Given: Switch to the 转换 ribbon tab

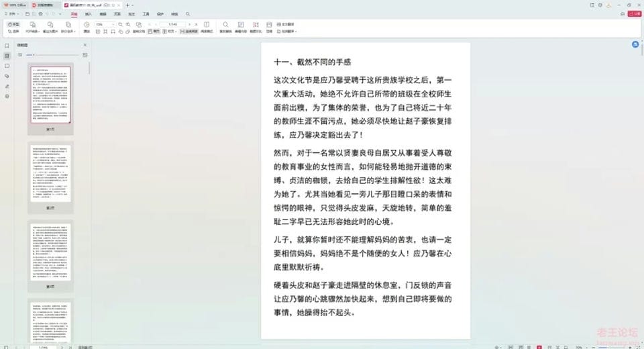Looking at the screenshot, I should coord(174,14).
